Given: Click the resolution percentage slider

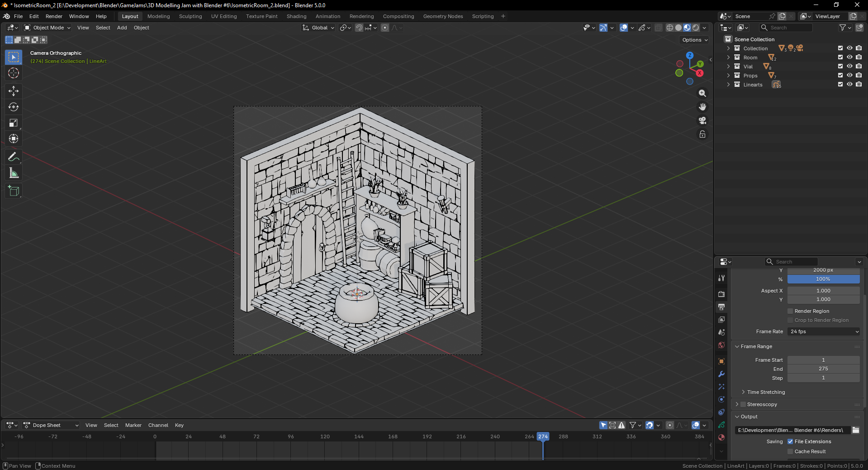Looking at the screenshot, I should pyautogui.click(x=823, y=279).
